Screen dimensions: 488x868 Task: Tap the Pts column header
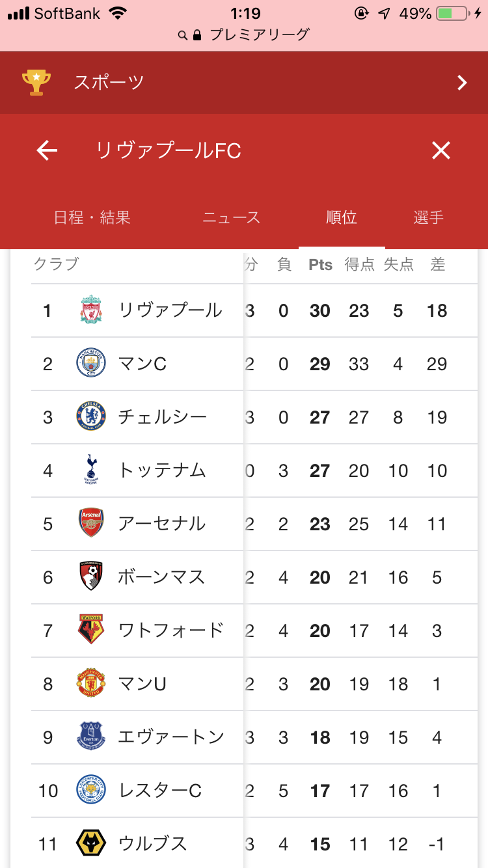320,265
